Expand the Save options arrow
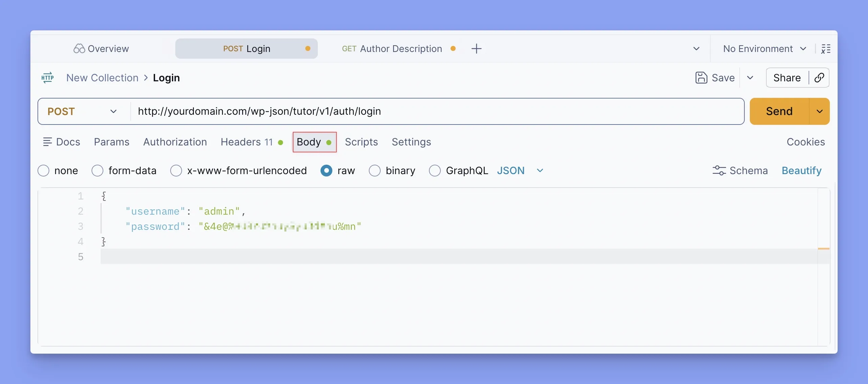 pyautogui.click(x=750, y=78)
